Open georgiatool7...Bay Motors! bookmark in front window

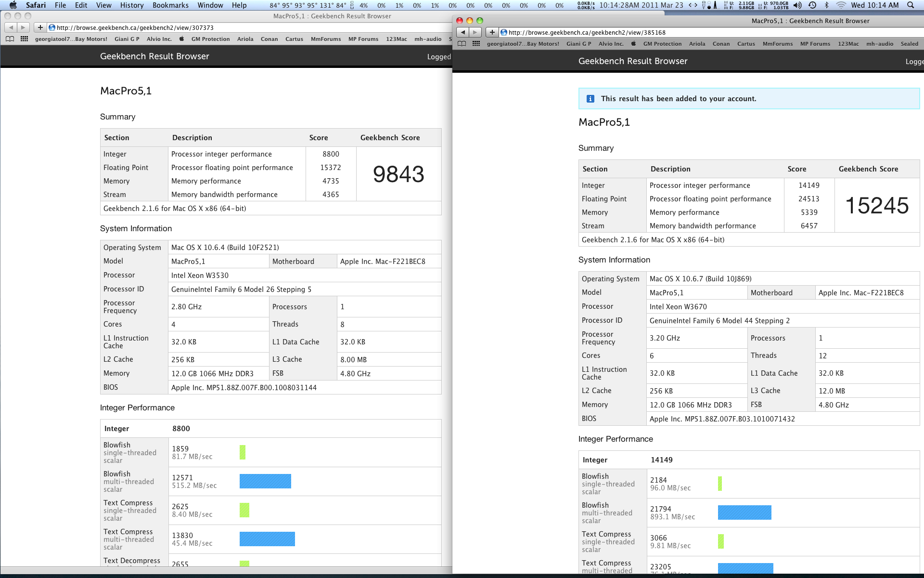(523, 44)
